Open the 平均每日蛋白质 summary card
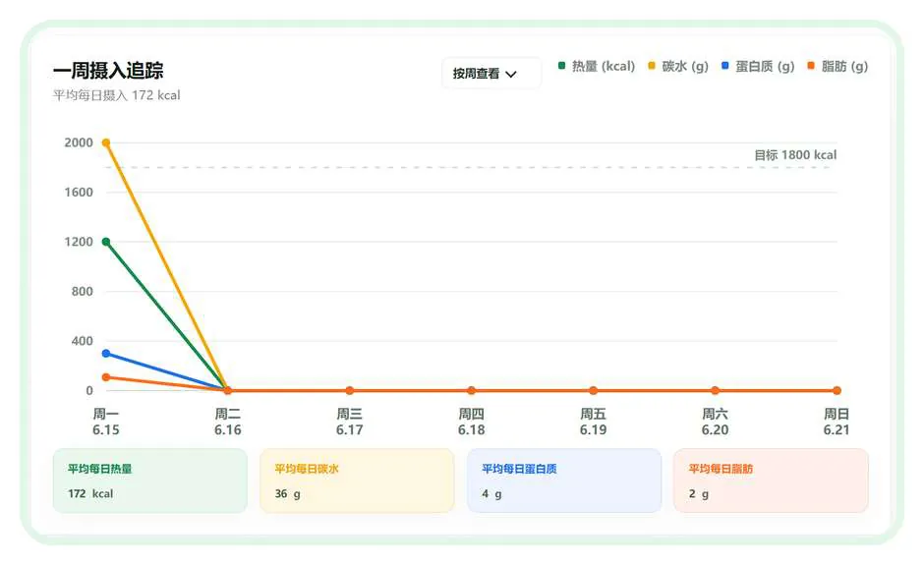This screenshot has width=924, height=565. 564,480
